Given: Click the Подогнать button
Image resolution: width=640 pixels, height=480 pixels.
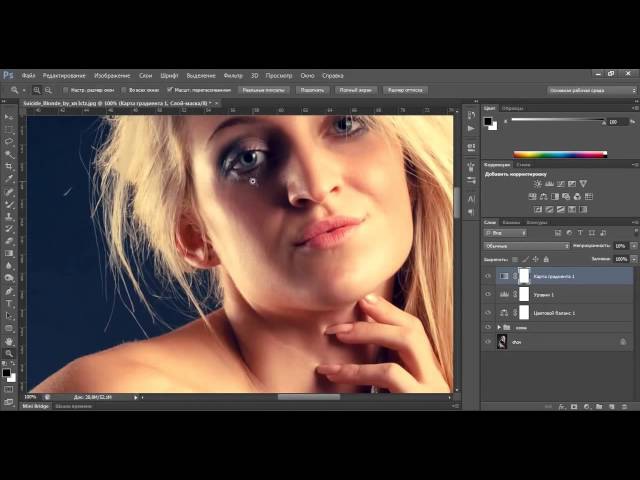Looking at the screenshot, I should [312, 90].
